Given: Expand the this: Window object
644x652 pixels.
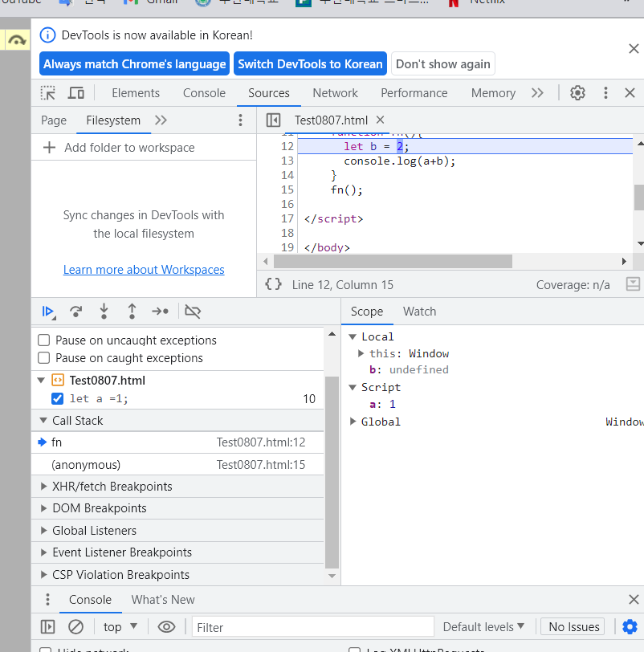Looking at the screenshot, I should 361,353.
